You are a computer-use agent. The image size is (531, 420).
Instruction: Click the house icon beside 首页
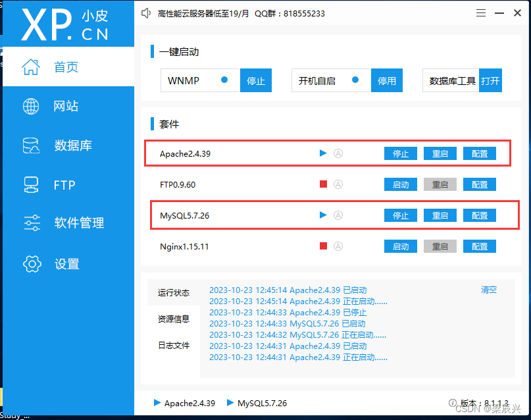coord(31,66)
